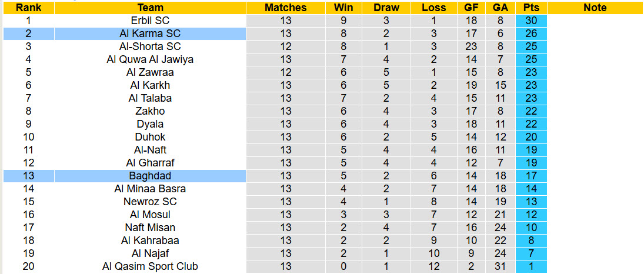Click the Pts column header

click(x=530, y=8)
